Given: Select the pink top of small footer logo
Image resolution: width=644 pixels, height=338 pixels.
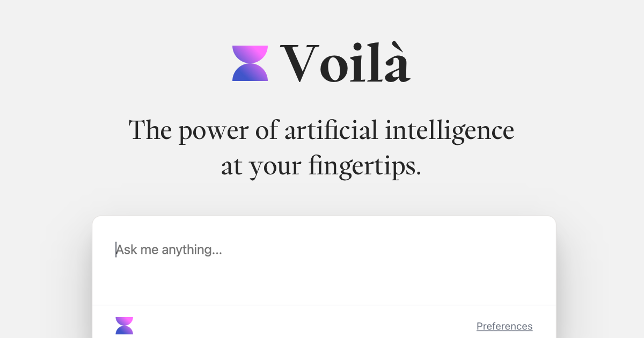Looking at the screenshot, I should pos(124,321).
